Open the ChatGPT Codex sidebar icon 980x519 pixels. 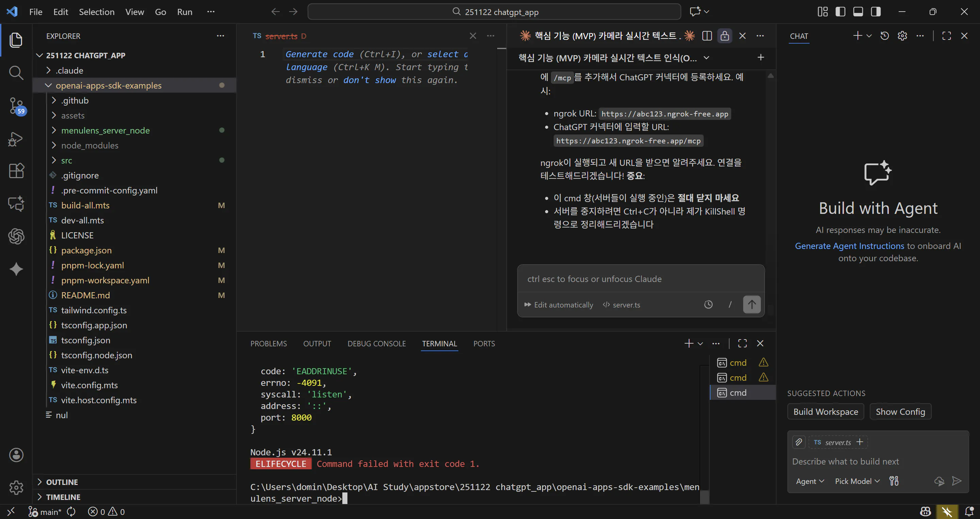tap(16, 236)
